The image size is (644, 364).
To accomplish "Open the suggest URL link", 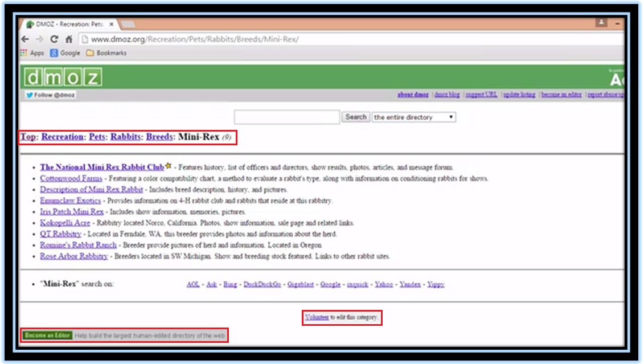I will (481, 95).
